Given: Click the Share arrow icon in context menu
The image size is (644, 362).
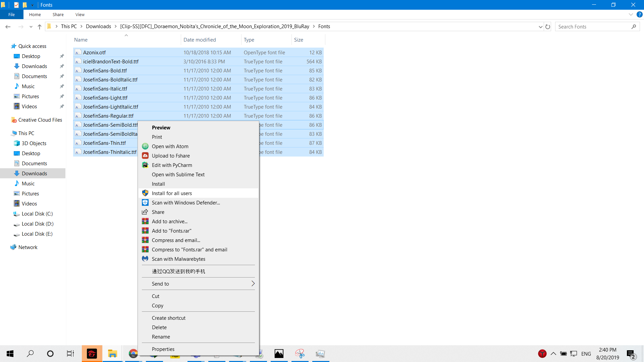Looking at the screenshot, I should 145,212.
